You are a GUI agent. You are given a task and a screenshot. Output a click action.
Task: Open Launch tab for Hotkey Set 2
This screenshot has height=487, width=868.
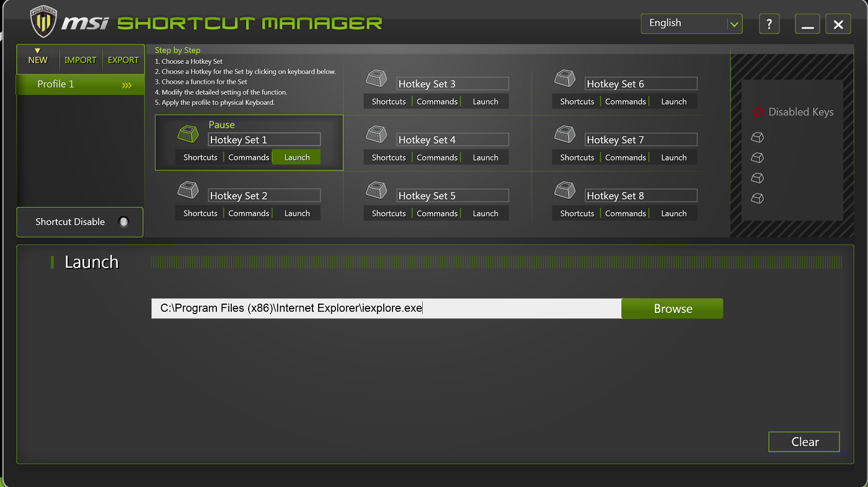click(x=297, y=213)
